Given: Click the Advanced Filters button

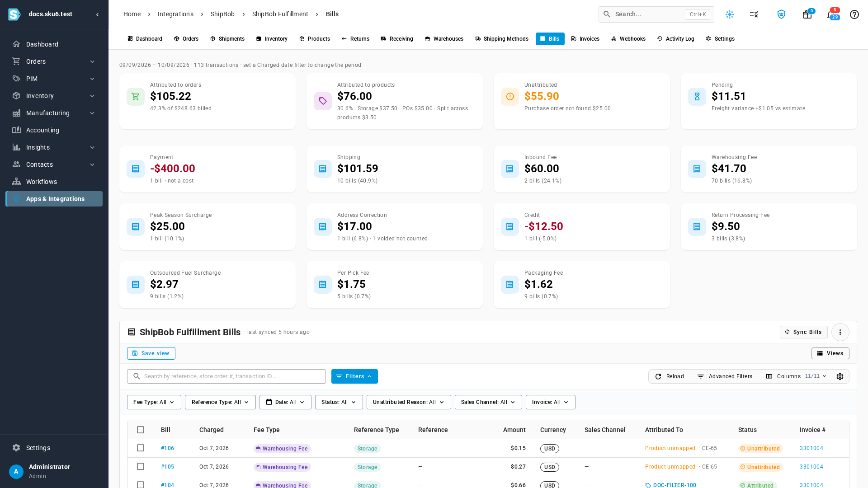Looking at the screenshot, I should click(725, 376).
